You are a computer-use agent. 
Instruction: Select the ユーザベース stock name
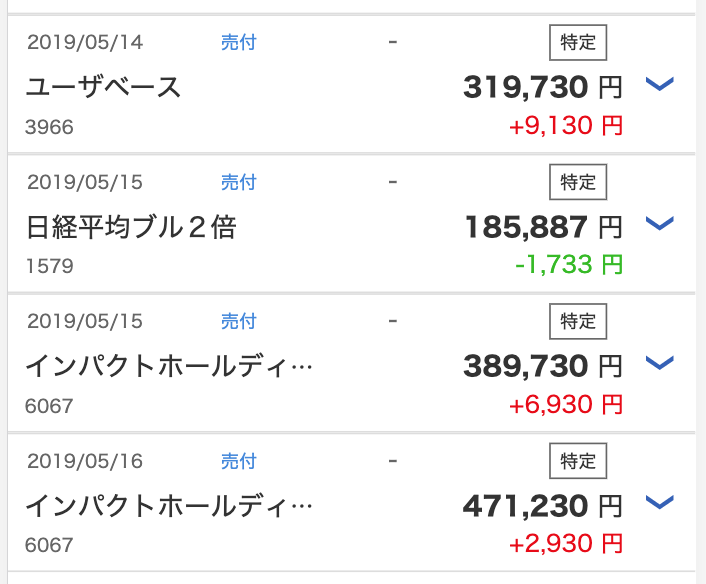103,87
